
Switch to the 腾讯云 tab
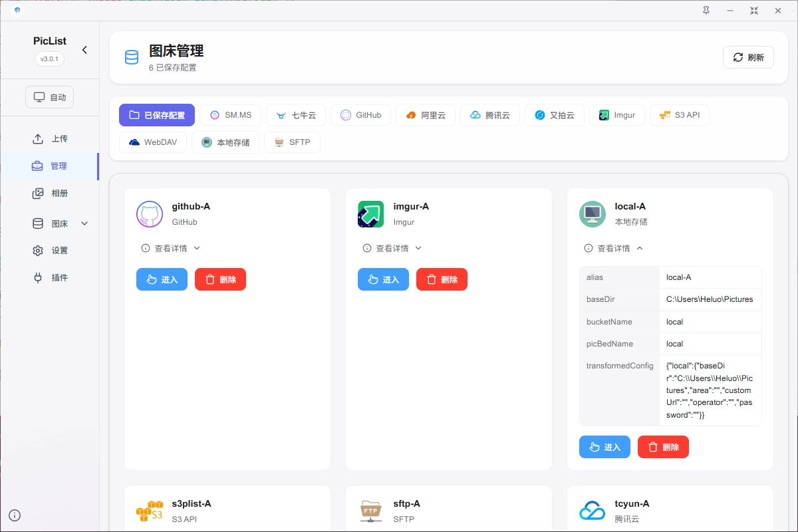point(490,115)
